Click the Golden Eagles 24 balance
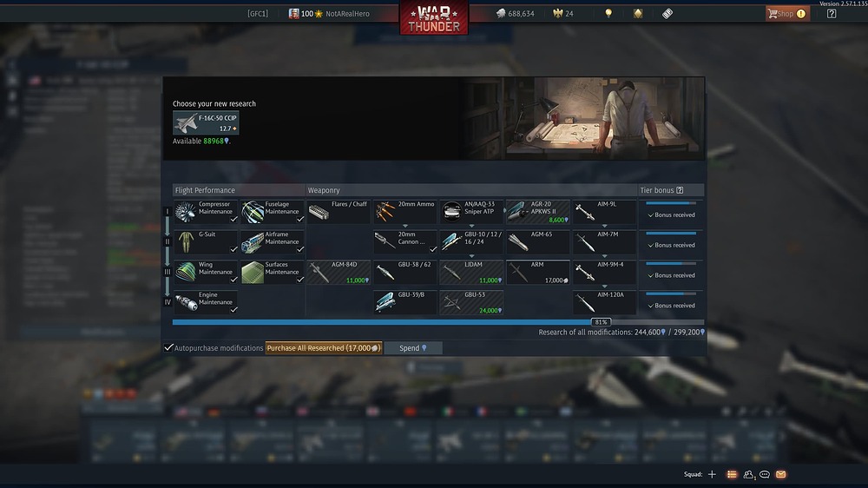Viewport: 868px width, 488px height. [563, 14]
